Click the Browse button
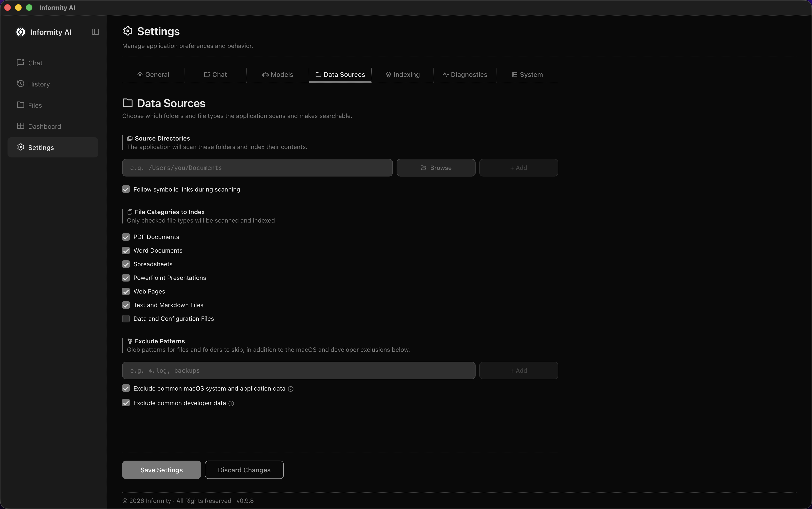Image resolution: width=812 pixels, height=509 pixels. point(436,168)
